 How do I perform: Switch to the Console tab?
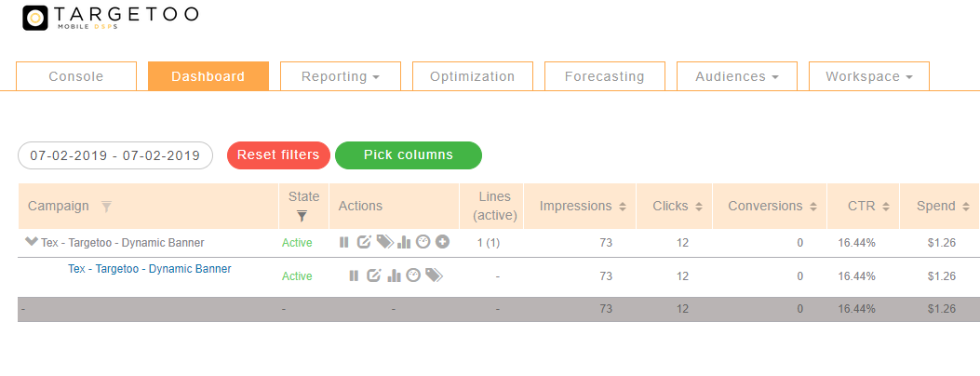tap(76, 76)
